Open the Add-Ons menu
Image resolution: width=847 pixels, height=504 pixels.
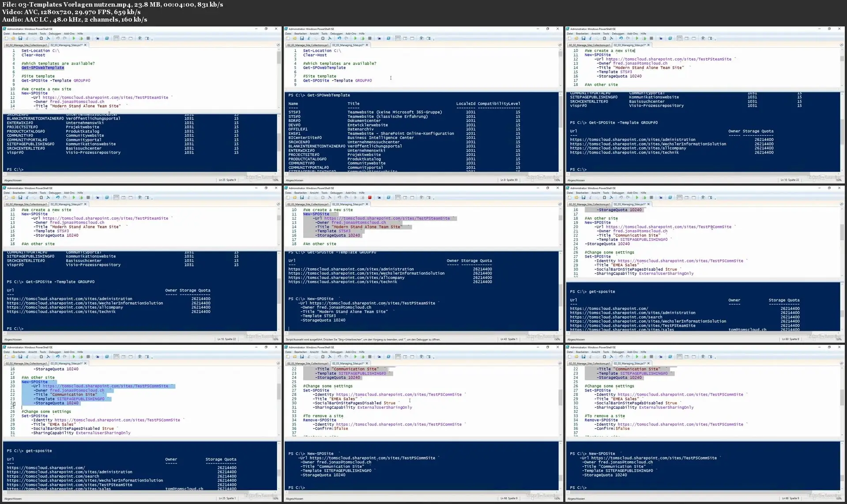pos(70,34)
